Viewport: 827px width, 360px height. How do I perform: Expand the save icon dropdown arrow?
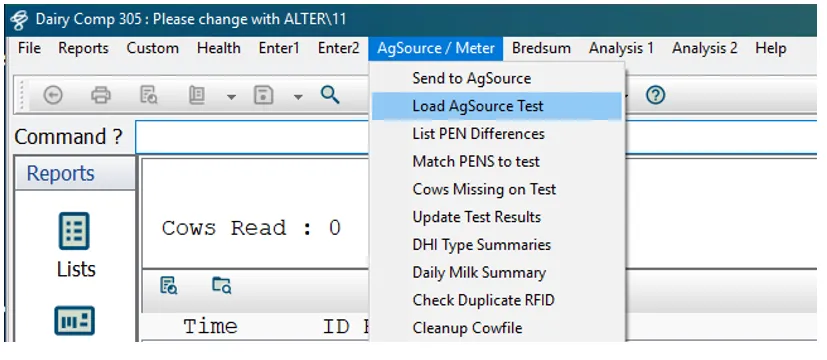tap(298, 96)
